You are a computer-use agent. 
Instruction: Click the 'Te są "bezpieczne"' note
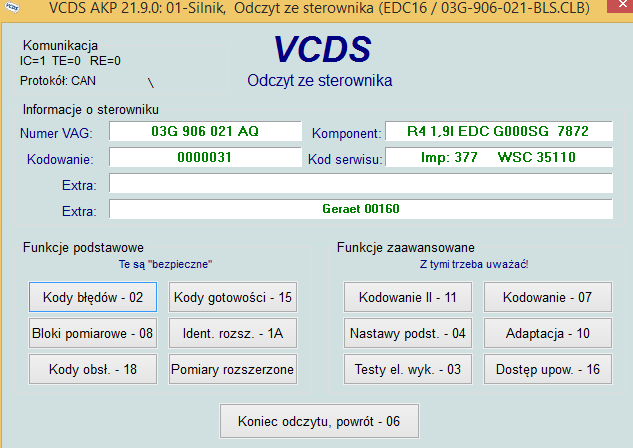(x=166, y=264)
